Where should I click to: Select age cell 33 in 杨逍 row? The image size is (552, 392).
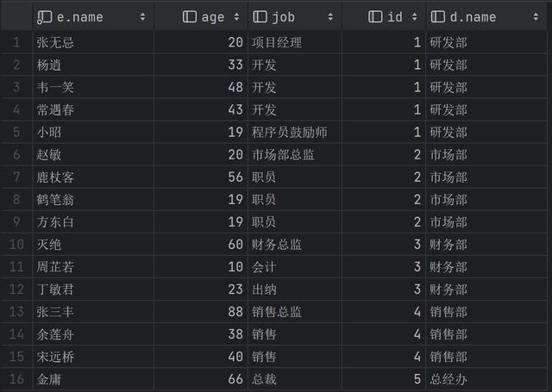235,65
